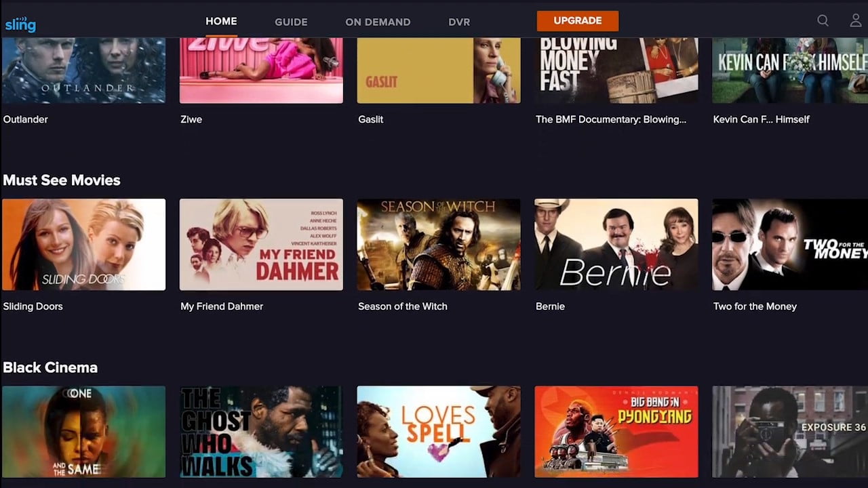
Task: Open search using the magnifying glass icon
Action: (x=823, y=21)
